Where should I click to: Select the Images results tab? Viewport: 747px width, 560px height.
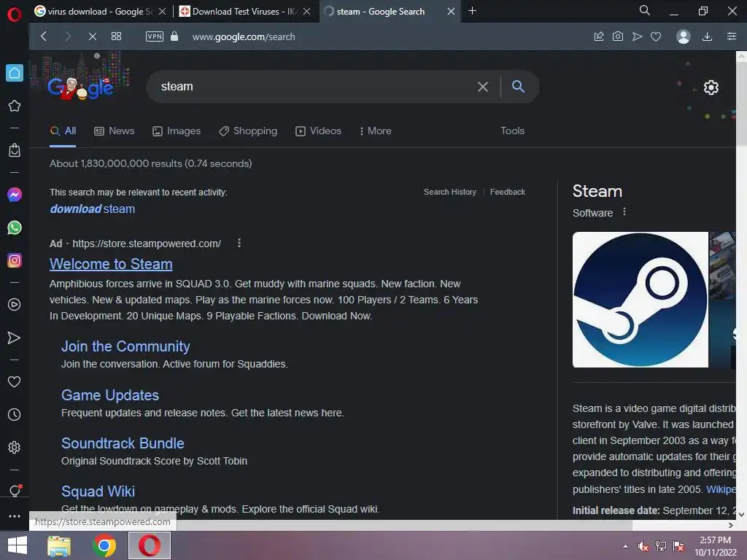(177, 131)
